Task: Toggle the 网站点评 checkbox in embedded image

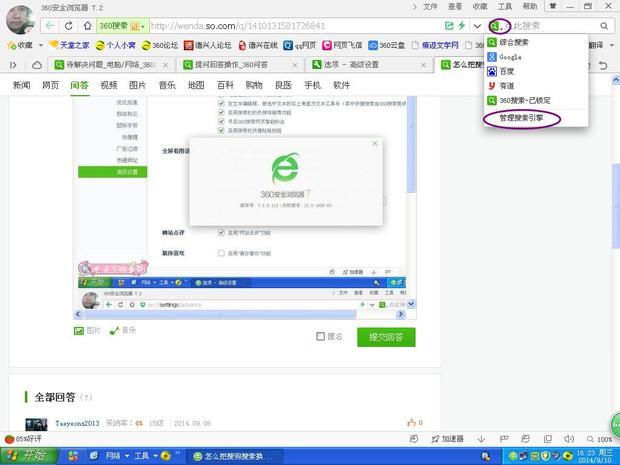Action: click(221, 232)
